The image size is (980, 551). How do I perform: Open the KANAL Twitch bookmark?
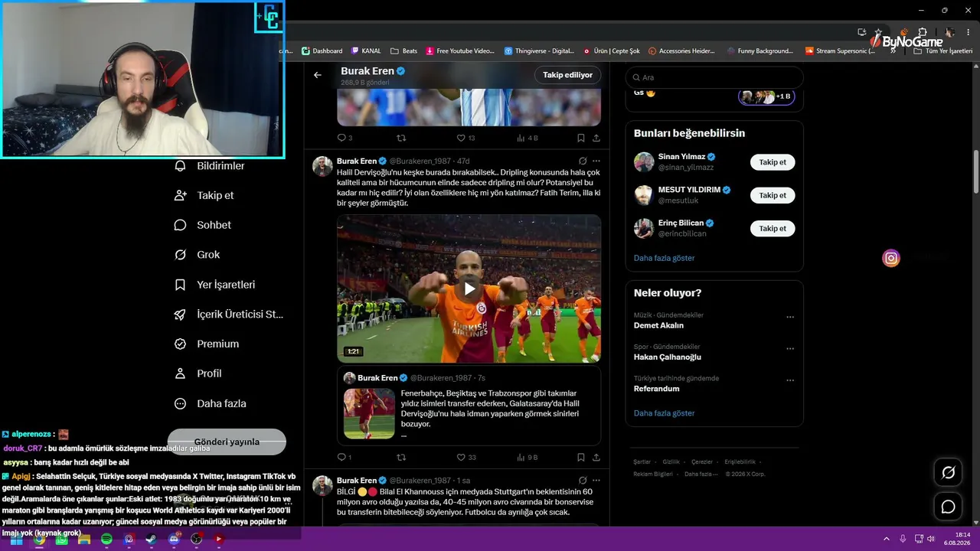pos(366,51)
